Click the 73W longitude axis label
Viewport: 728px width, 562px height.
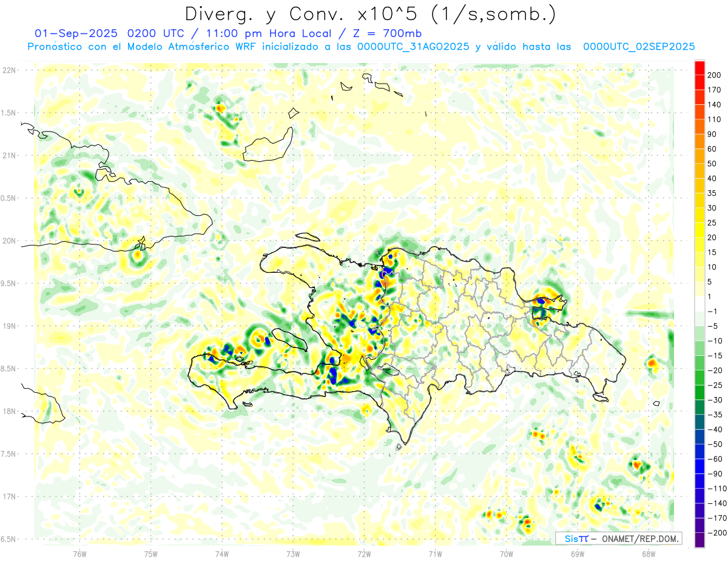point(293,554)
